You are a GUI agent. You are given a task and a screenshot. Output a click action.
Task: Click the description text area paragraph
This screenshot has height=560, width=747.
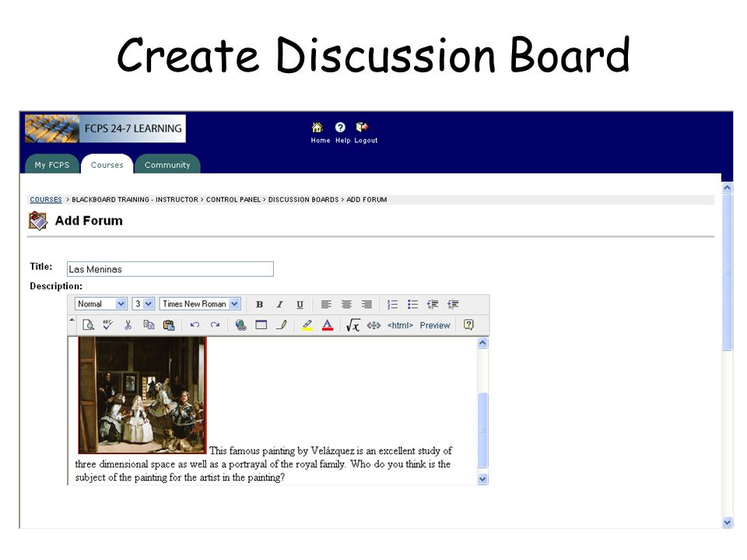263,464
